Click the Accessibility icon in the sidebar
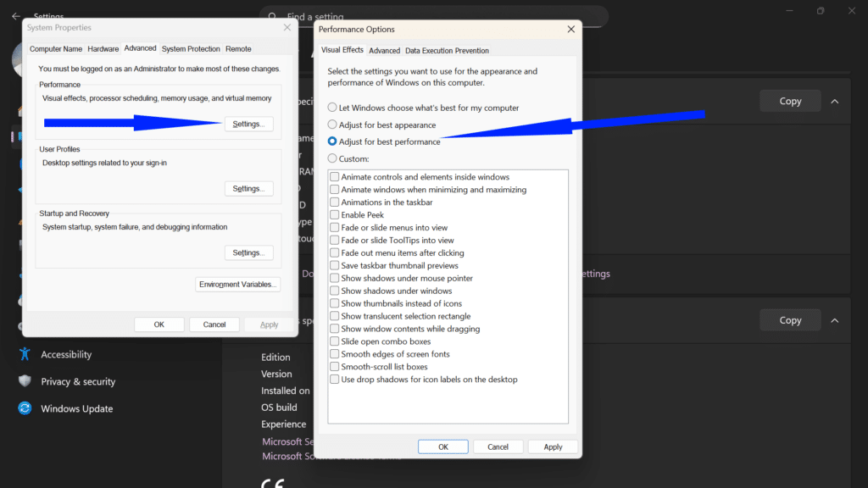Image resolution: width=868 pixels, height=488 pixels. click(25, 354)
